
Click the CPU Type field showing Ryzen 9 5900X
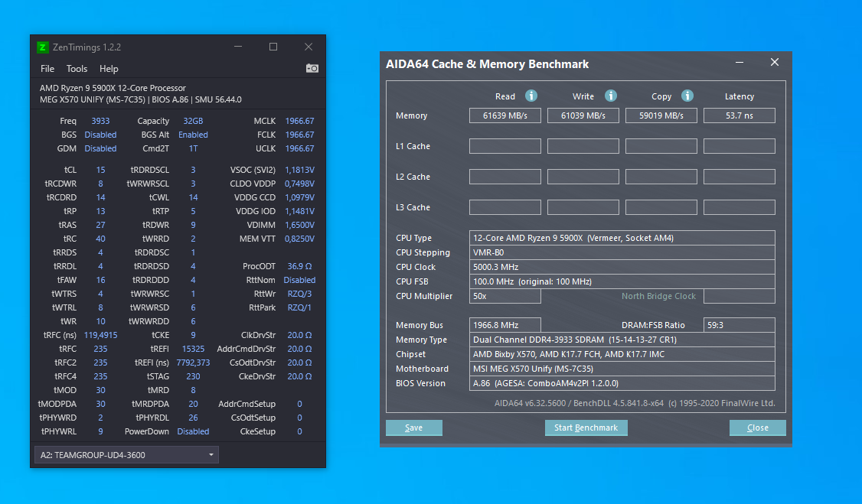(622, 238)
